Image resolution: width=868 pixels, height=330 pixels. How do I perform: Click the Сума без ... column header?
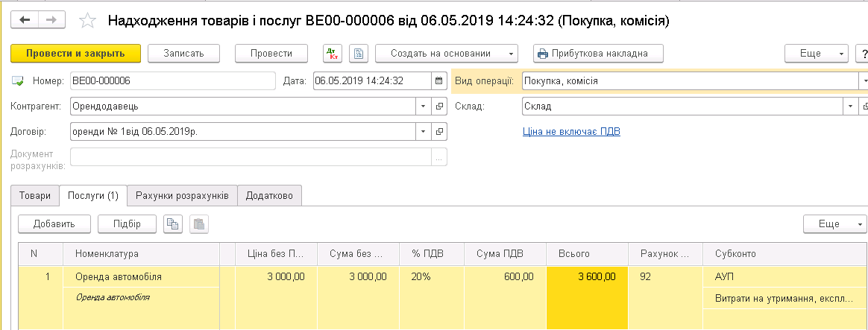pos(358,254)
